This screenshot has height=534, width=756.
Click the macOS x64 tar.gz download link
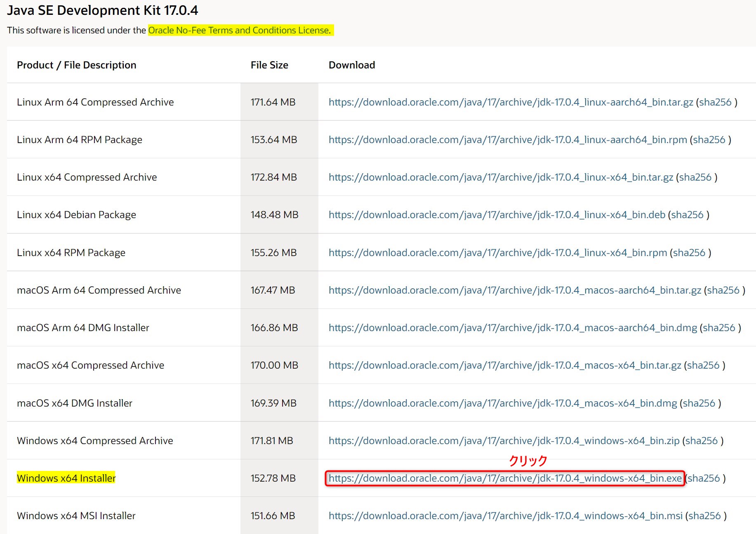[x=505, y=365]
